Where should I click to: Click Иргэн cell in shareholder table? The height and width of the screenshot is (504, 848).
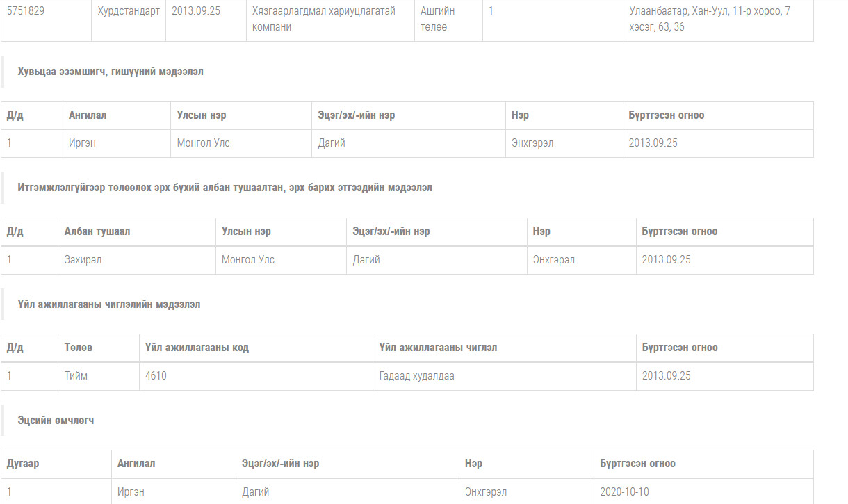(x=82, y=143)
